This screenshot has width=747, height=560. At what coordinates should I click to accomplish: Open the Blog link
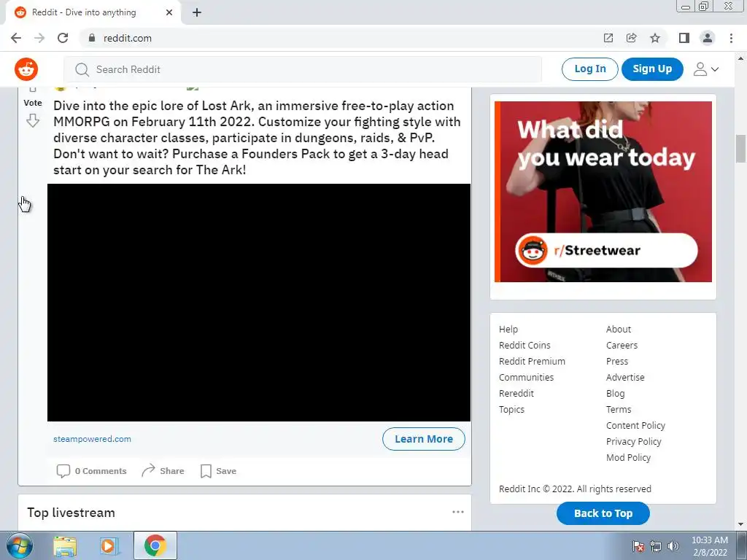click(x=615, y=393)
